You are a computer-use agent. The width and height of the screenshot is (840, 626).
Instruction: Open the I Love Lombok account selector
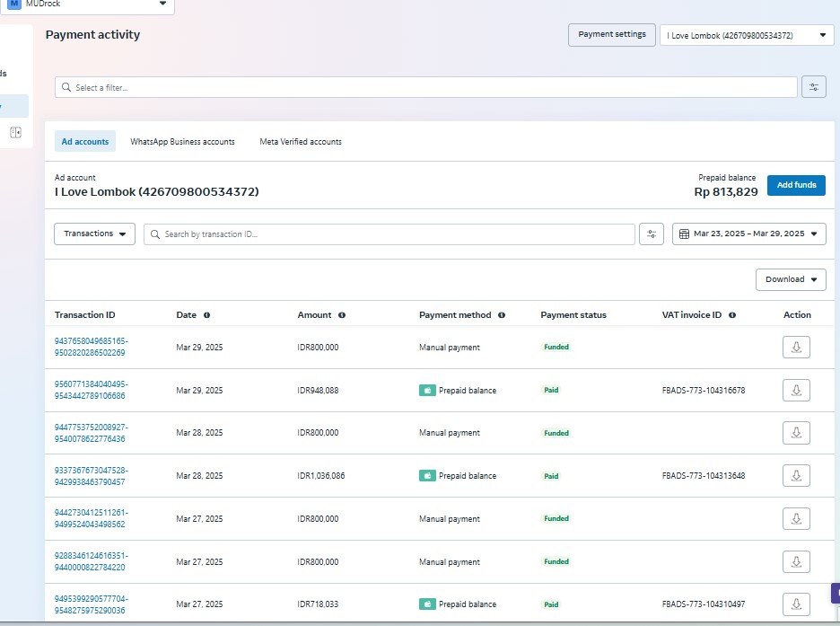tap(746, 35)
